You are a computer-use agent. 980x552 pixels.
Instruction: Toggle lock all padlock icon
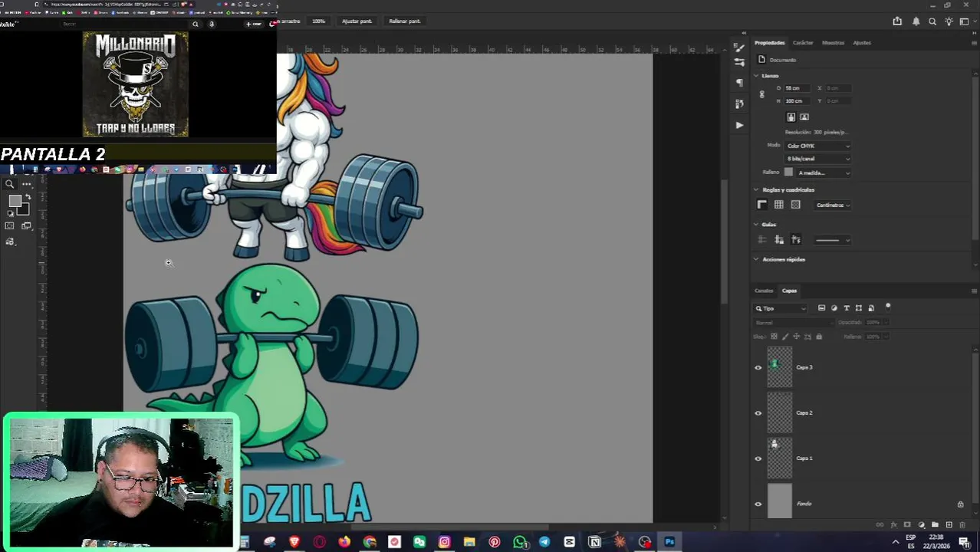pyautogui.click(x=819, y=337)
